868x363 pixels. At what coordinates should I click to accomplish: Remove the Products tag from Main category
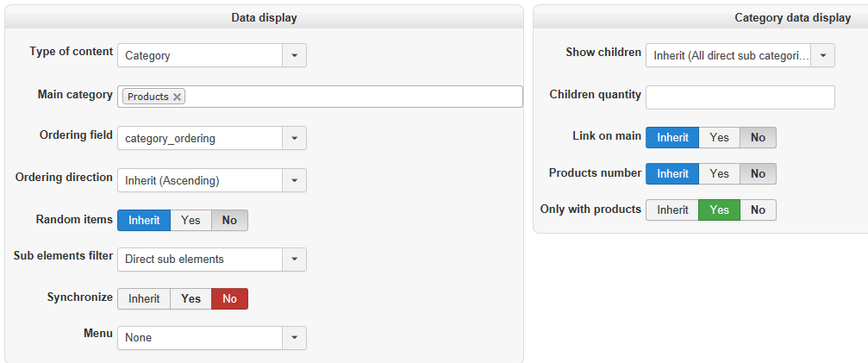(x=178, y=97)
